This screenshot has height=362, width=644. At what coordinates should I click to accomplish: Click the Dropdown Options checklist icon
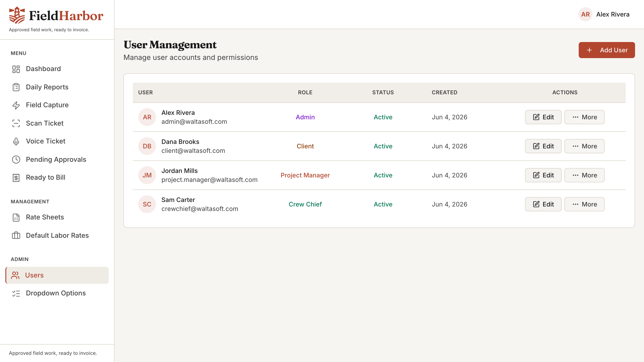tap(16, 293)
